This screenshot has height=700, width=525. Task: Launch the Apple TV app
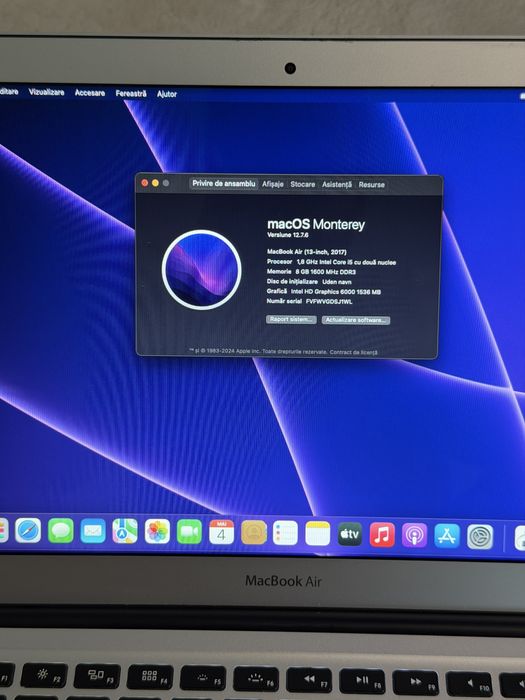click(350, 533)
